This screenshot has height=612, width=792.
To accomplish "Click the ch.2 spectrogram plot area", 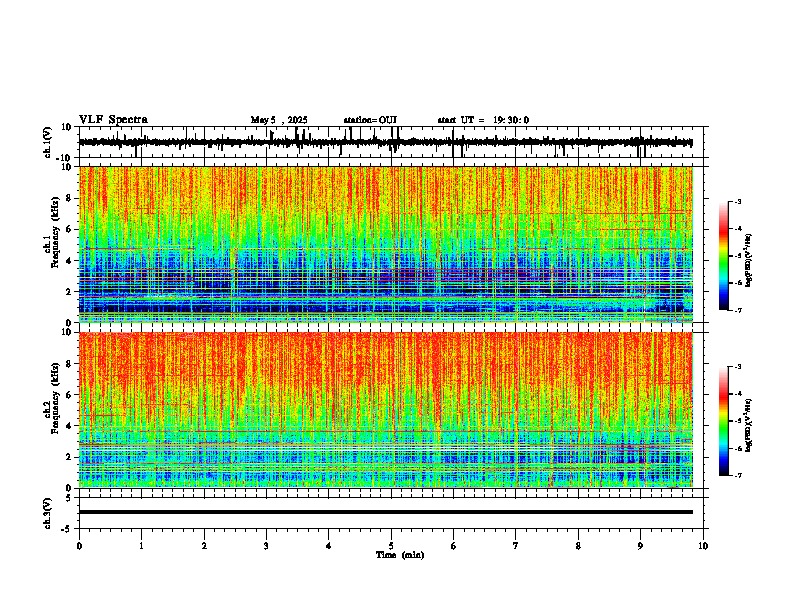I will click(386, 410).
